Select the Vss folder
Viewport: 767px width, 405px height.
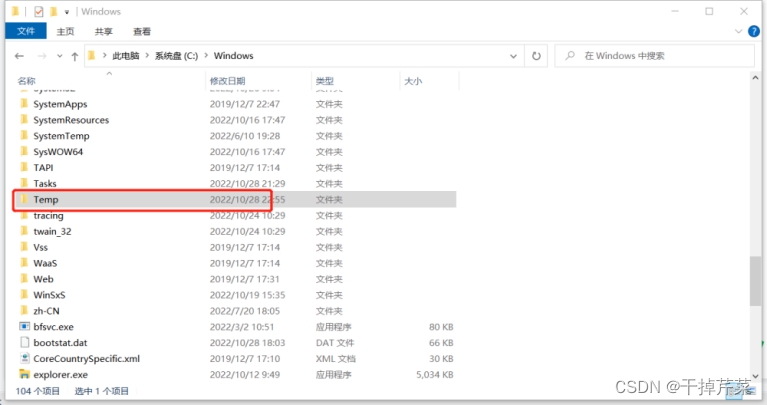pyautogui.click(x=41, y=248)
